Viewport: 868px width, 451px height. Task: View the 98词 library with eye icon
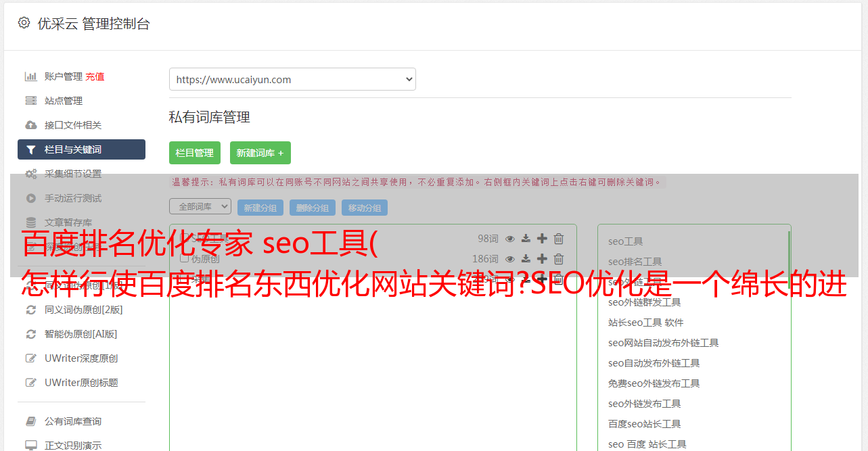[x=510, y=239]
